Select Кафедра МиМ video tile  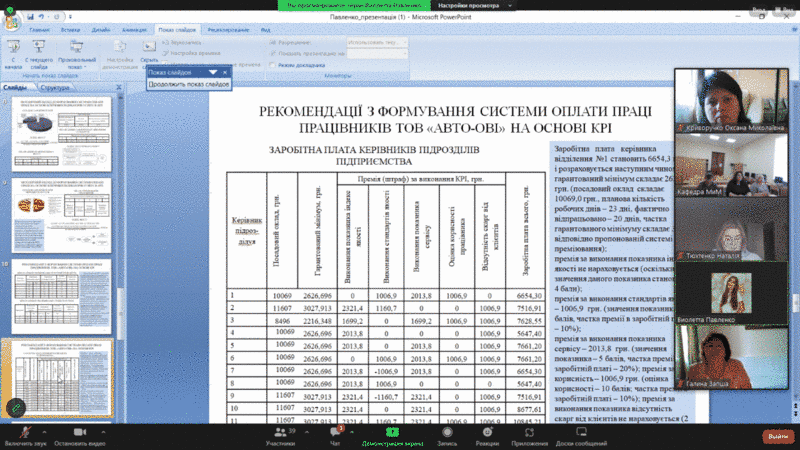click(731, 165)
